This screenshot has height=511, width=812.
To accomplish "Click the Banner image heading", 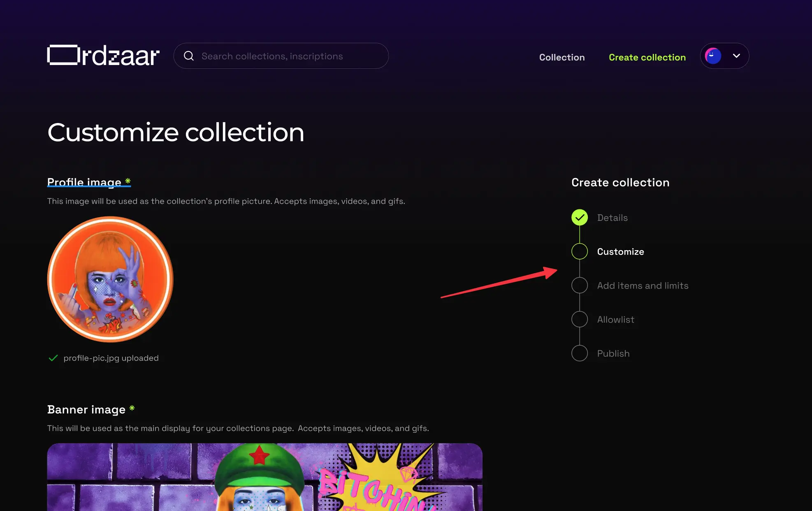I will coord(91,409).
